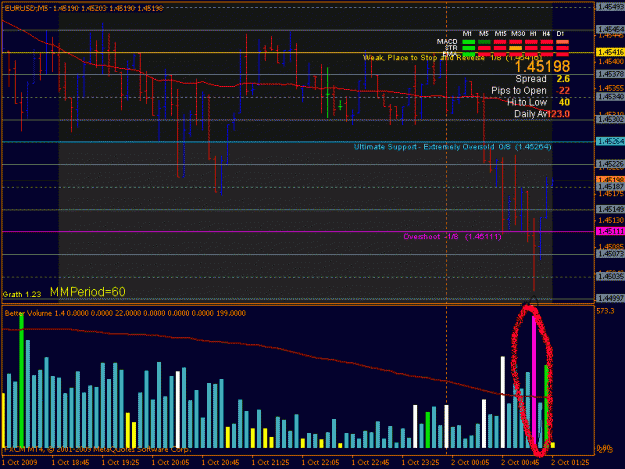Image resolution: width=625 pixels, height=469 pixels.
Task: Click the '1 Oct 2009' time axis label
Action: (x=20, y=463)
